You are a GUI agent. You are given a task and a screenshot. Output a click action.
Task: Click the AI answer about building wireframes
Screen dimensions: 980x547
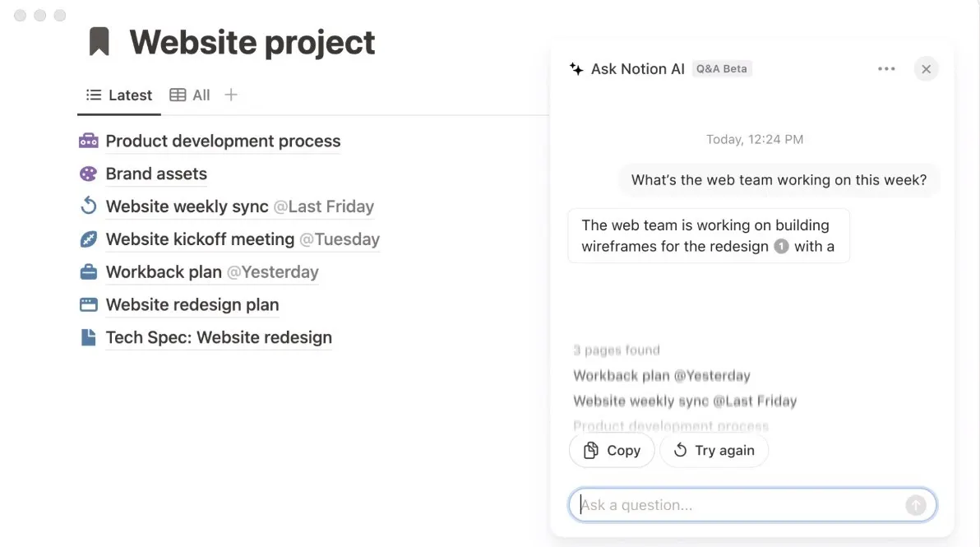[709, 236]
